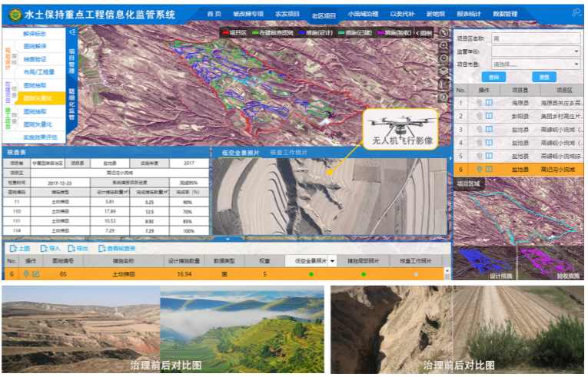Click the user account icon
Screen dimensions: 588x377
click(576, 12)
